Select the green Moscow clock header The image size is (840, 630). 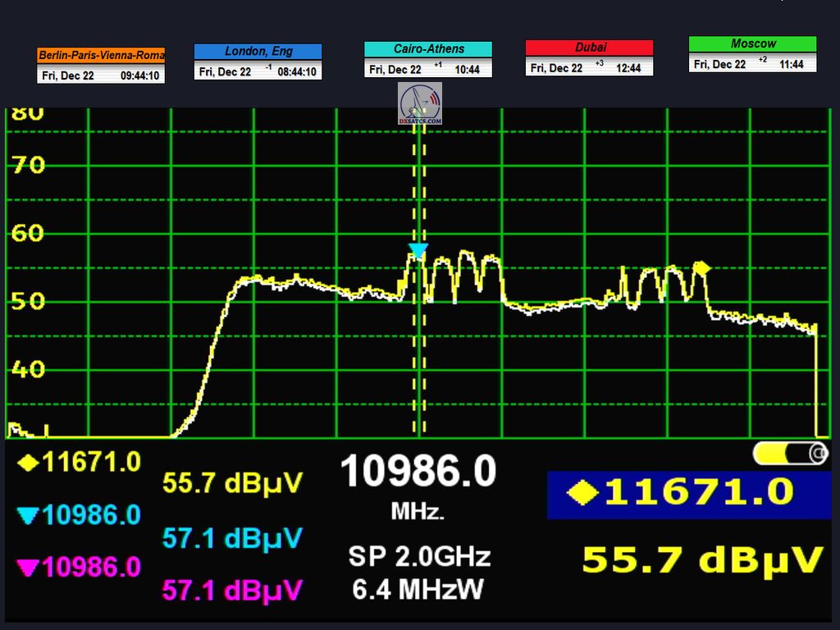(x=752, y=44)
